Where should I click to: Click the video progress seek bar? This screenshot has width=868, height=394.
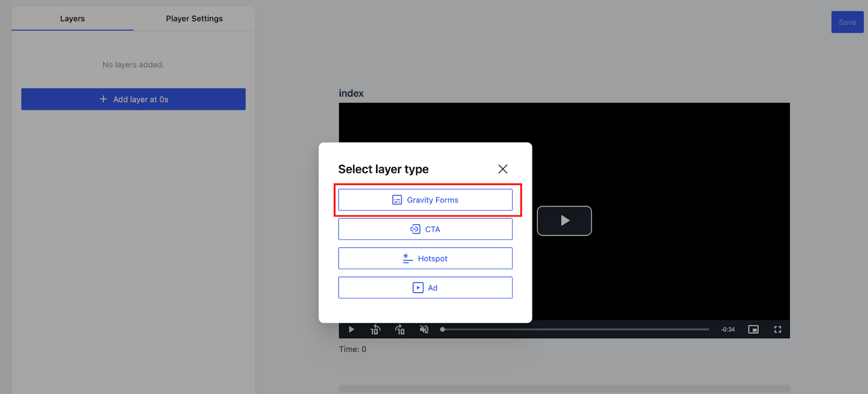coord(575,329)
